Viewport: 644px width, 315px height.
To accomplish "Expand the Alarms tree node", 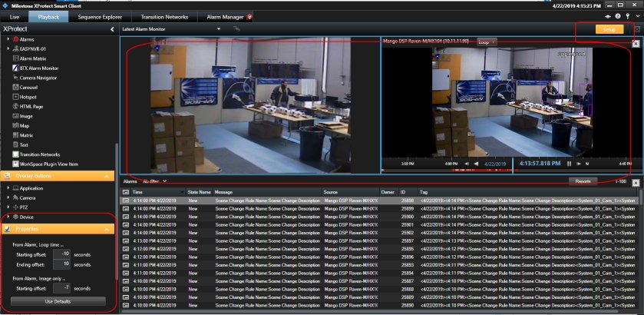I will 8,39.
